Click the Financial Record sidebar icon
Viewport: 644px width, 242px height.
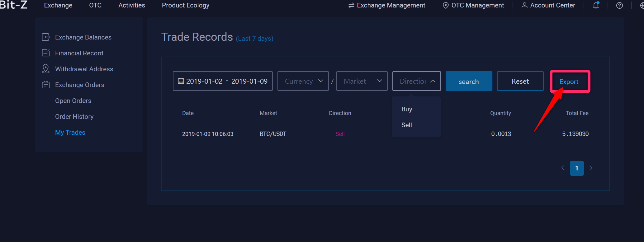click(x=46, y=53)
